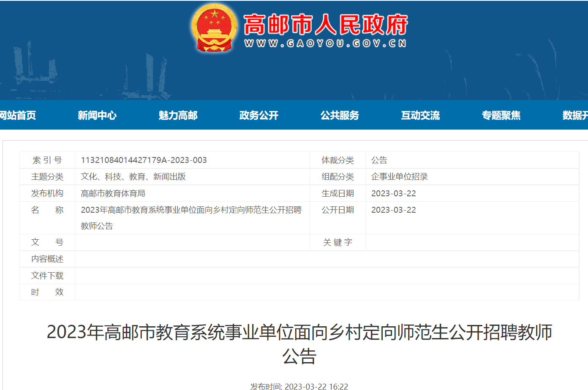Viewport: 588px width, 390px height.
Task: Click the 主题分类 label cell
Action: [47, 177]
